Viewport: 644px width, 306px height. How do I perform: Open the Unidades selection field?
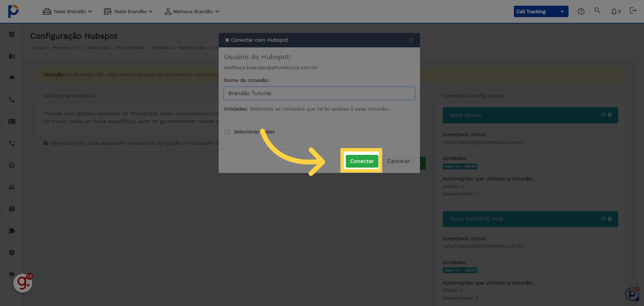tap(319, 121)
